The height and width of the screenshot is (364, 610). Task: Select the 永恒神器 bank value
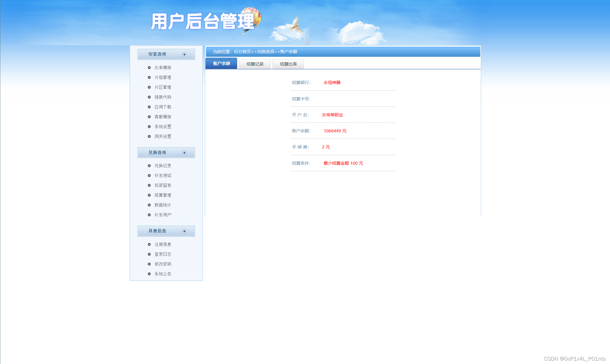coord(332,83)
